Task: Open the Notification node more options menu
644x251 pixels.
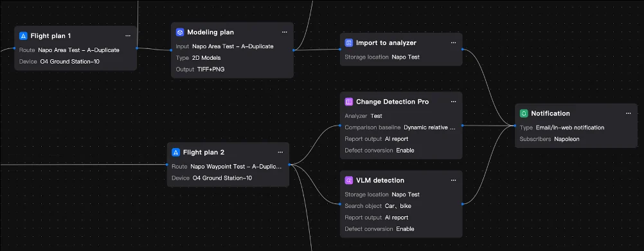Action: 629,113
